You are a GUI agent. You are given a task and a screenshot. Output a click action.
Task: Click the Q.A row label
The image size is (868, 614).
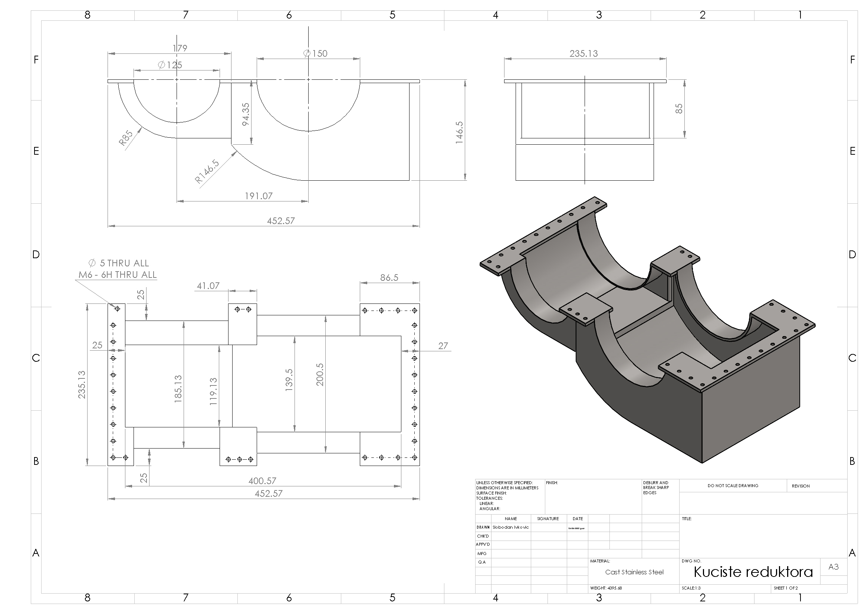pyautogui.click(x=481, y=562)
